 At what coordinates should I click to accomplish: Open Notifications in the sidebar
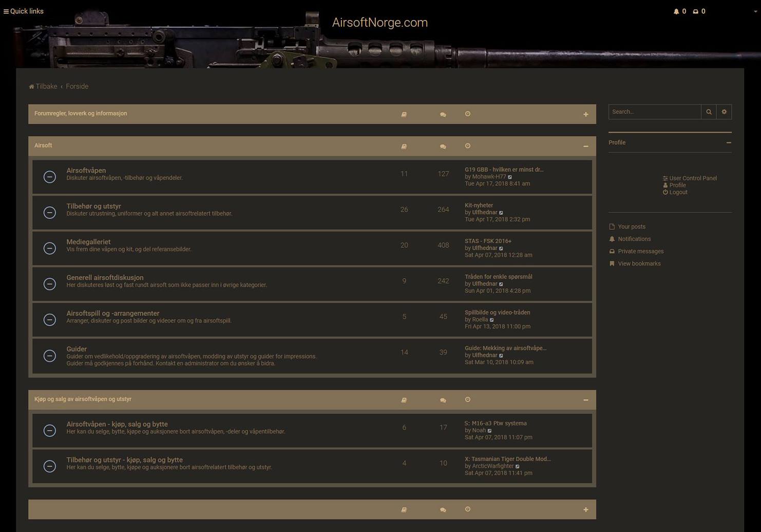click(630, 239)
